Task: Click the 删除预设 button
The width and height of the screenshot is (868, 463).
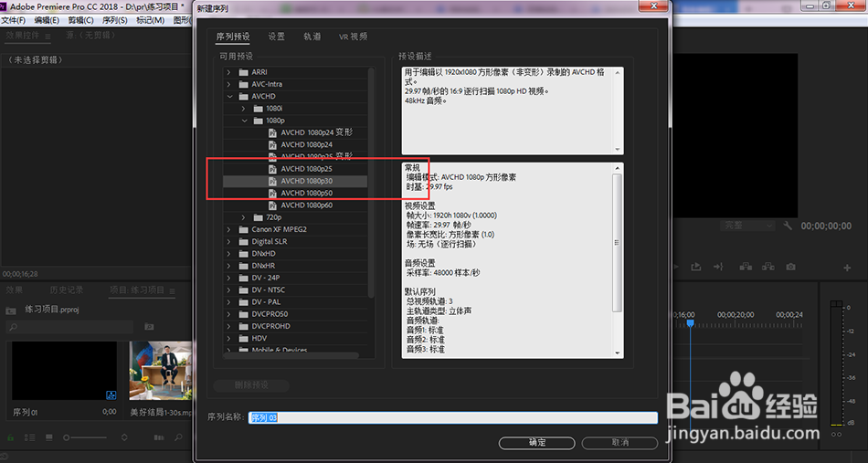Action: pos(251,385)
